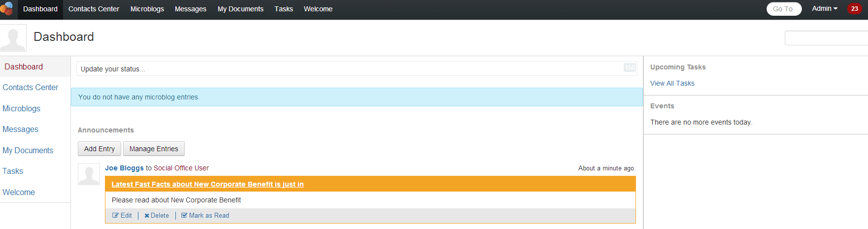Open Contacts Center in top navigation

[94, 9]
